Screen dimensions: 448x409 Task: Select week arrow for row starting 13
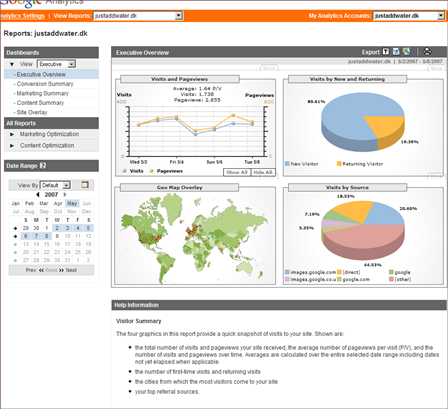[x=15, y=244]
